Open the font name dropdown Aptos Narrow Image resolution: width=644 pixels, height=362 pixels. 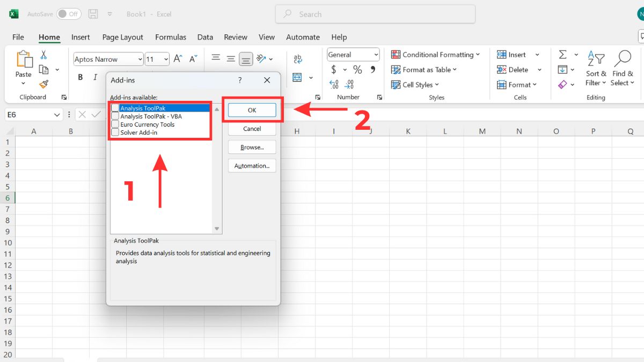pyautogui.click(x=140, y=60)
